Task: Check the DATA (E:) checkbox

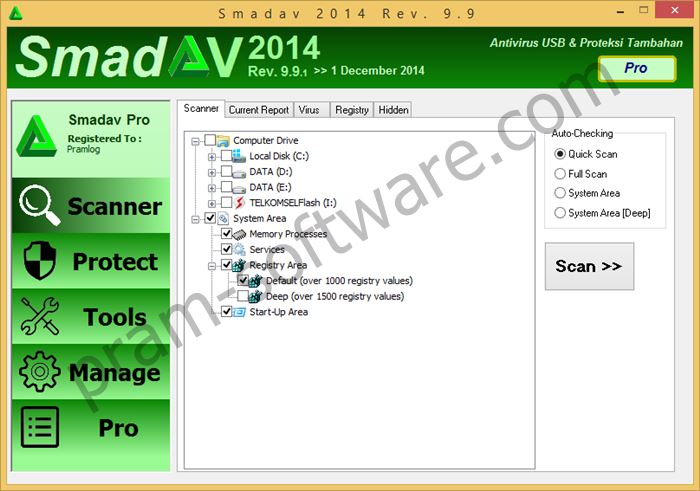Action: tap(226, 187)
